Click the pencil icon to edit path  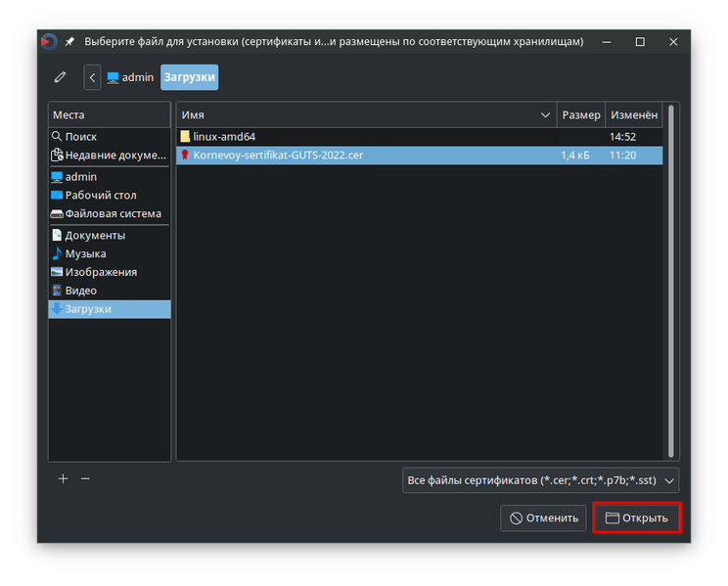[x=61, y=77]
